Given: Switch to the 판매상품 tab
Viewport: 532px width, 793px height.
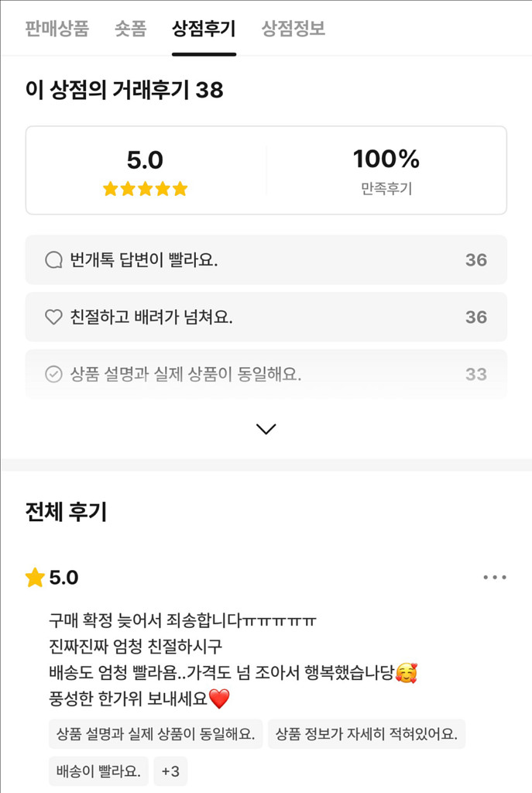Looking at the screenshot, I should pyautogui.click(x=57, y=29).
